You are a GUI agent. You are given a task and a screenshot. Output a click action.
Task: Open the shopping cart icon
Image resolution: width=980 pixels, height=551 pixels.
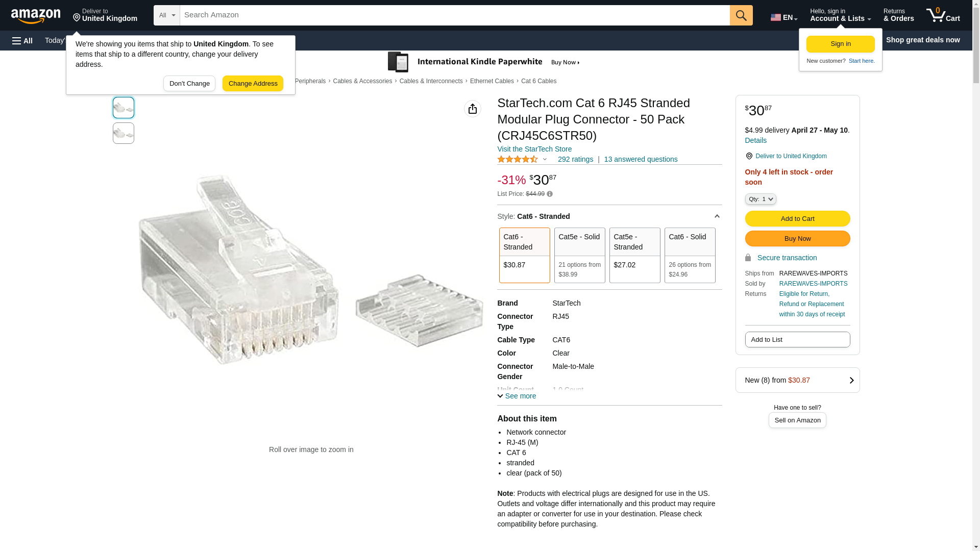(x=943, y=15)
